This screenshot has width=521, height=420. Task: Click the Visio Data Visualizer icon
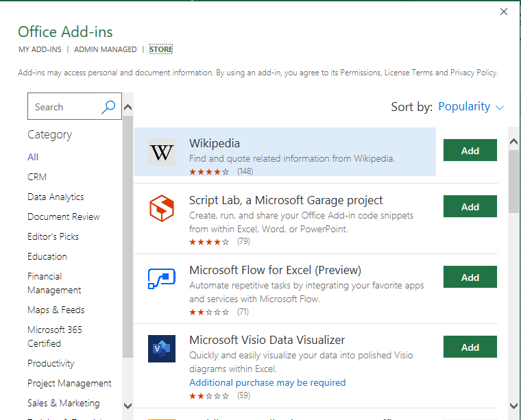[162, 348]
